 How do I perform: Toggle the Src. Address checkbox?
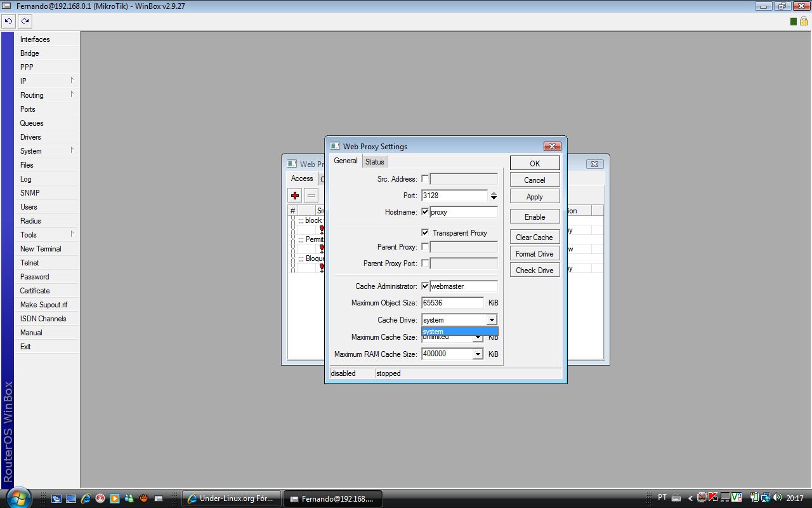tap(425, 179)
